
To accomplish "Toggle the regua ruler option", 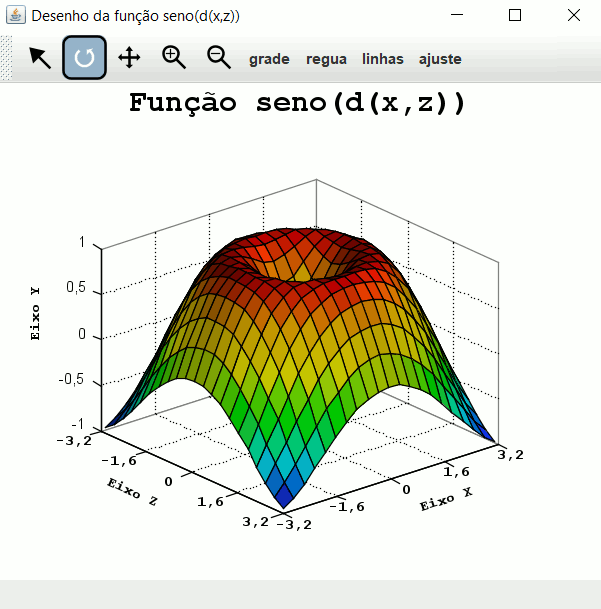I will coord(326,59).
